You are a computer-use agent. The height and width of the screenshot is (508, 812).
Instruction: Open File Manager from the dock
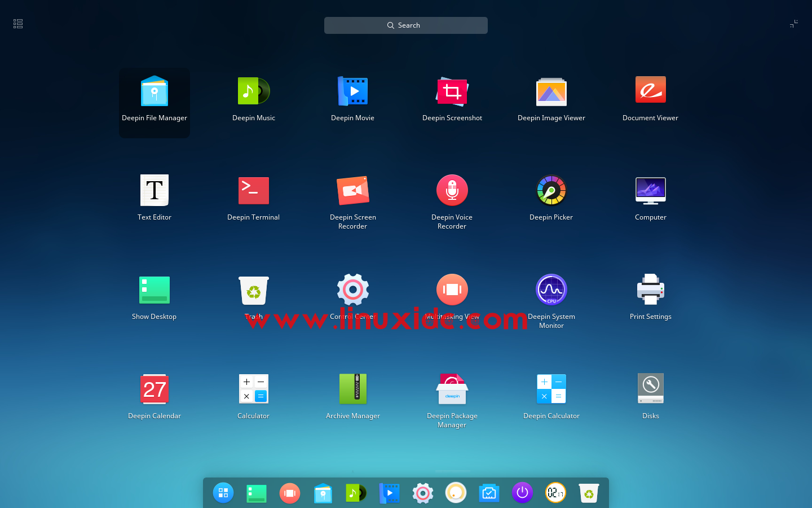click(x=323, y=493)
